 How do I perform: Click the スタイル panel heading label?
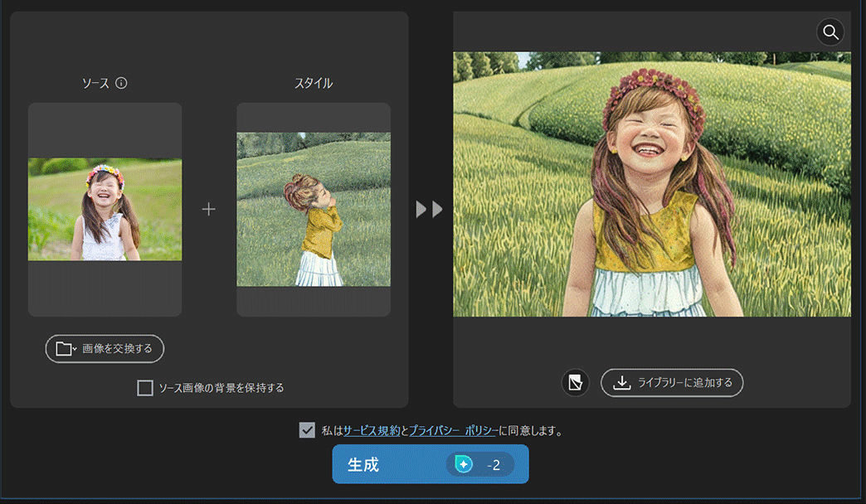pos(313,83)
